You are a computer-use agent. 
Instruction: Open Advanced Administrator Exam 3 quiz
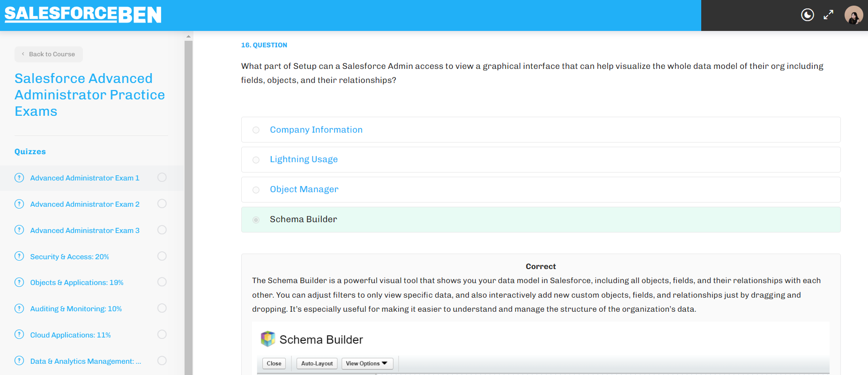coord(85,231)
